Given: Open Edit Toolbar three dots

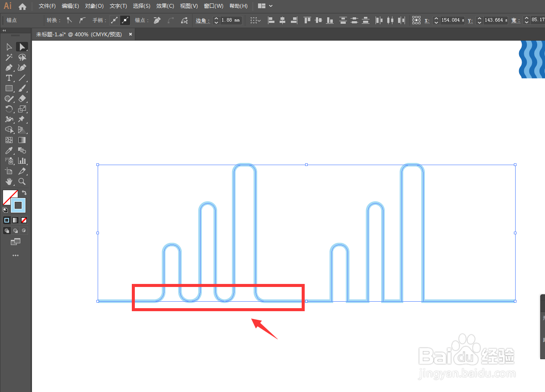Looking at the screenshot, I should [16, 255].
